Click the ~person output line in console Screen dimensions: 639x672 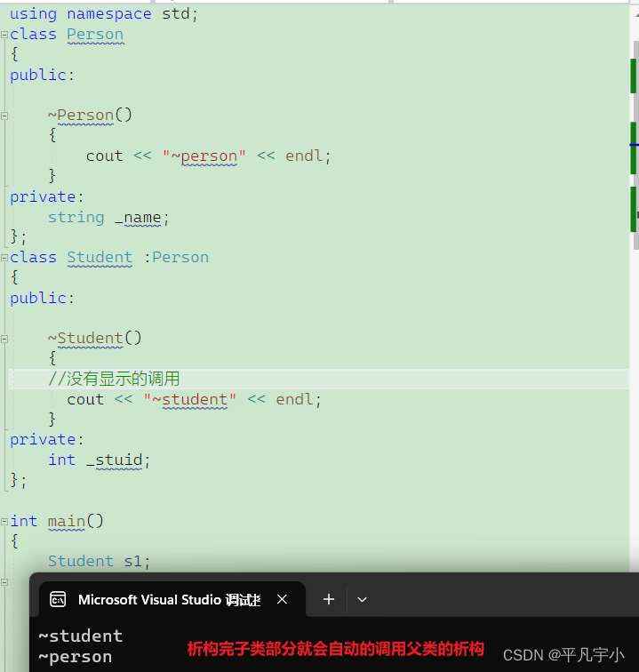76,657
